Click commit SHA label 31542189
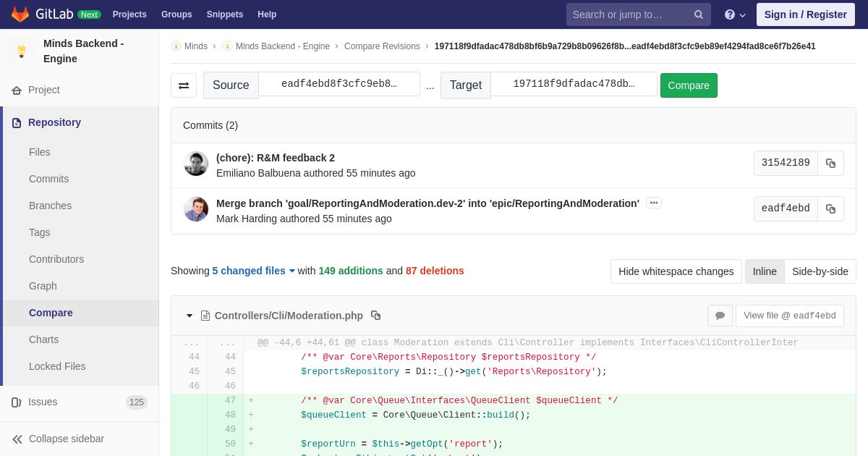The width and height of the screenshot is (868, 456). pyautogui.click(x=786, y=164)
